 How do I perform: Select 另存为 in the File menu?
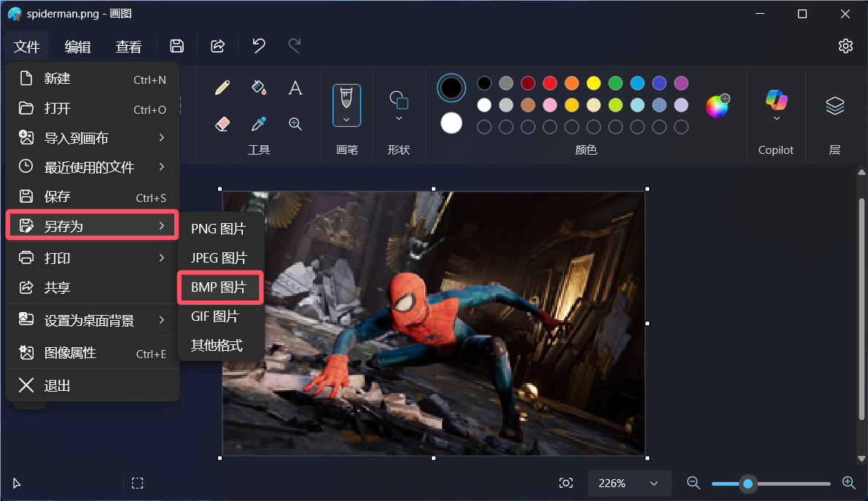coord(93,225)
